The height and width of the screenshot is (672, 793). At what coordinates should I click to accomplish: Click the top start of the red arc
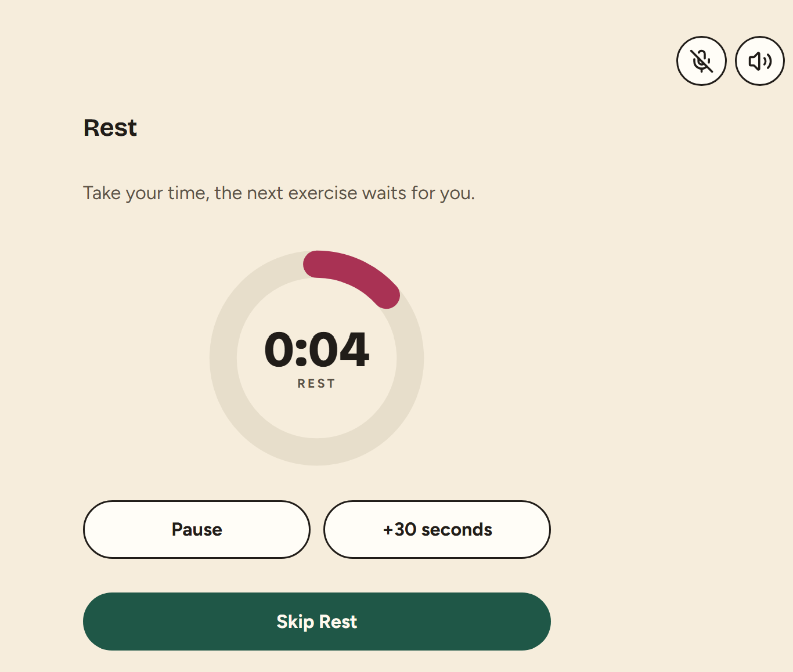coord(317,264)
